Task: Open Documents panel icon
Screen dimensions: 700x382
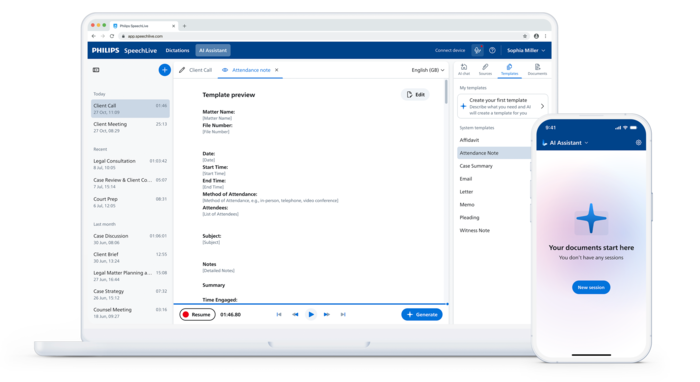Action: click(x=537, y=69)
